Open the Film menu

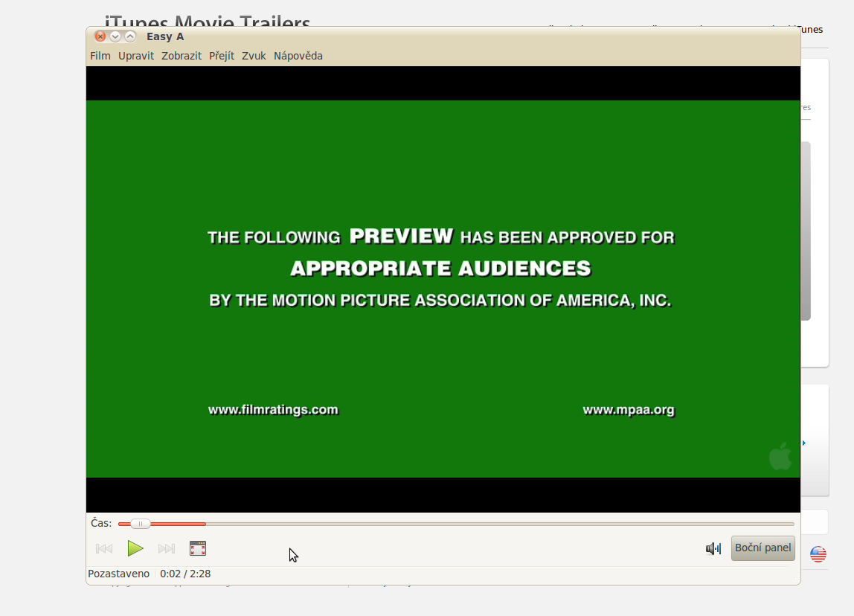[100, 56]
